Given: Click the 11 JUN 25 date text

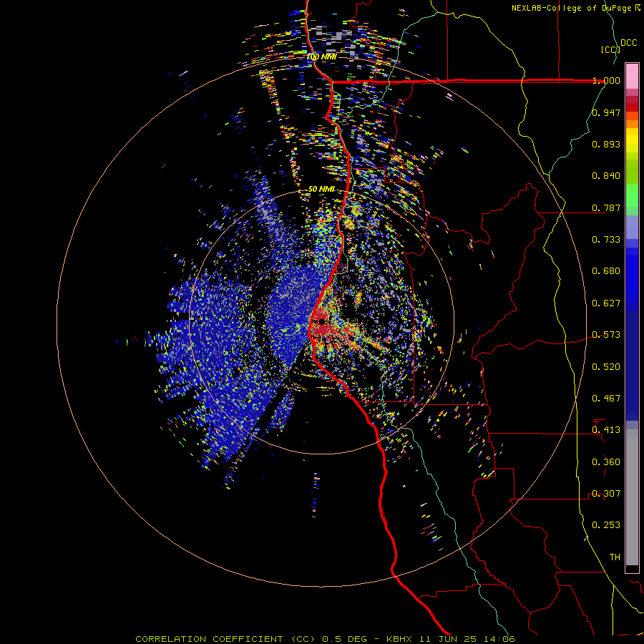Looking at the screenshot, I should click(x=448, y=639).
